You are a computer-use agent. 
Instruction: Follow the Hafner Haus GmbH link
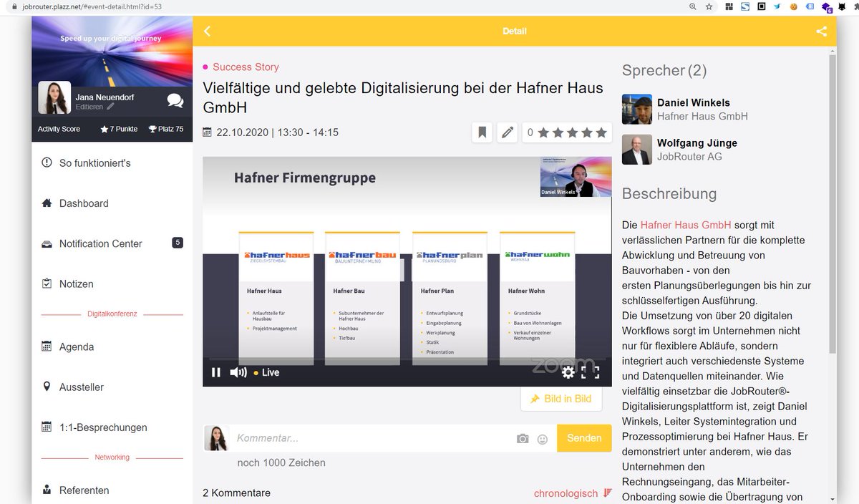coord(686,225)
